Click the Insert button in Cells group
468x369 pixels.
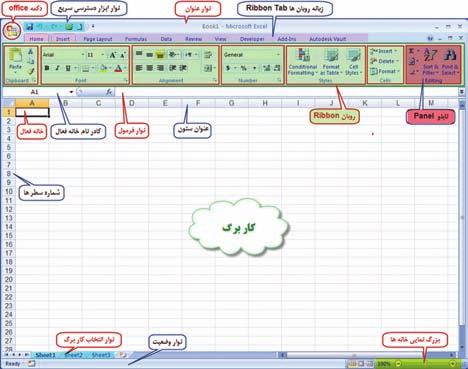pos(384,51)
